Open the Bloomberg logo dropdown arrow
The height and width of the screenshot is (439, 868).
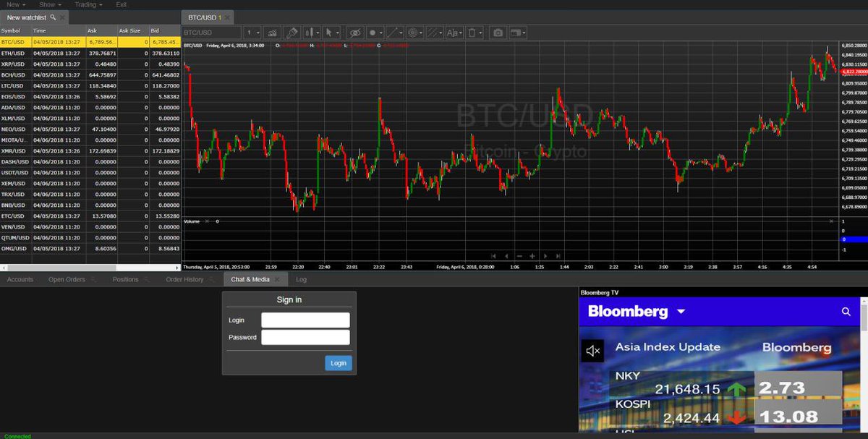pos(681,312)
